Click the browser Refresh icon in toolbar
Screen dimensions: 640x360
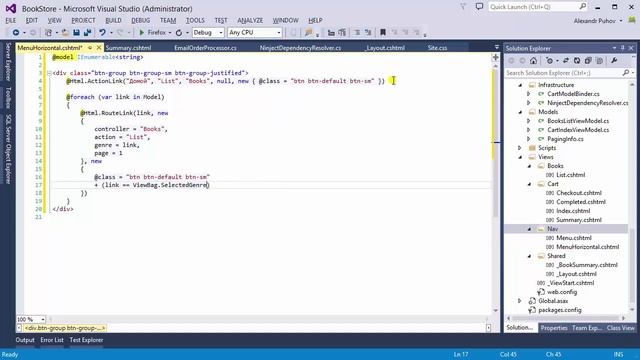pyautogui.click(x=179, y=33)
